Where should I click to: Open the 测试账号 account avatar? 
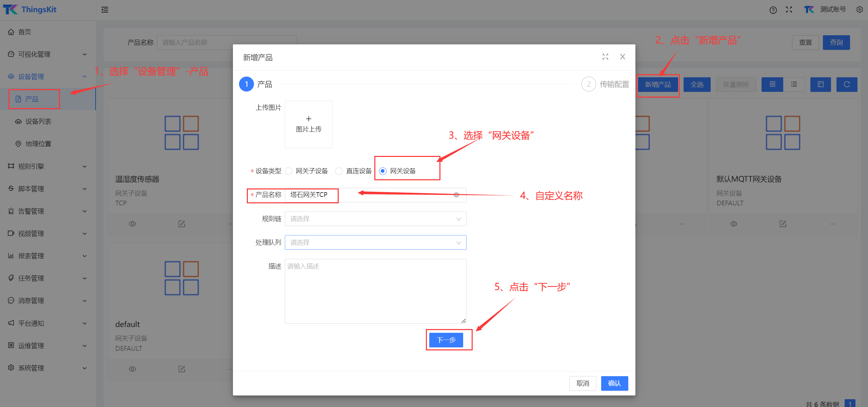809,9
